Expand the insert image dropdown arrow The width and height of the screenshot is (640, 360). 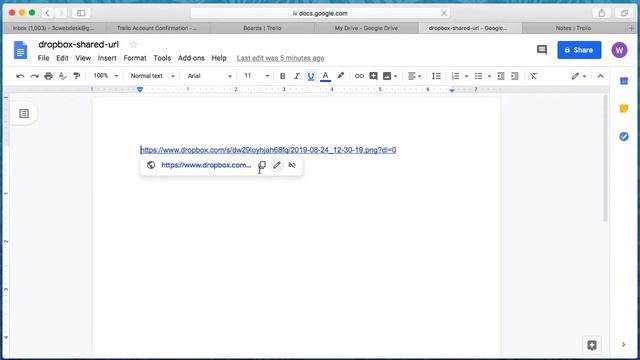pyautogui.click(x=396, y=76)
